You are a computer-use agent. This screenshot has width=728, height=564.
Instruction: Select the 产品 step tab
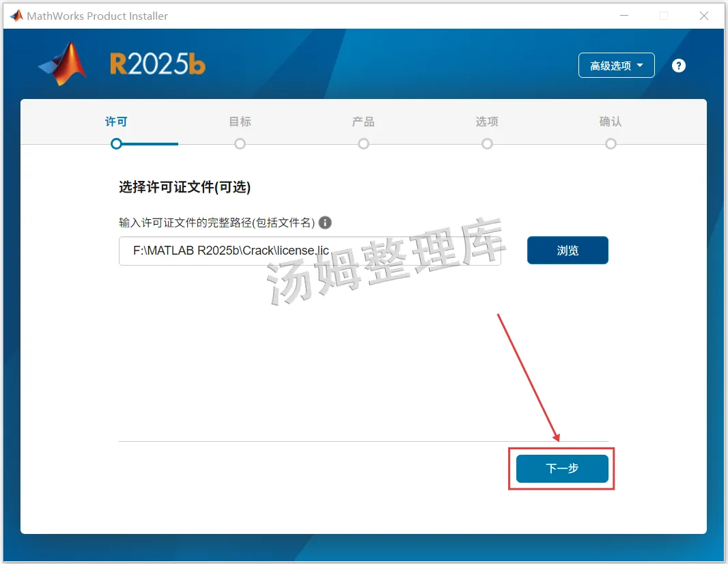pyautogui.click(x=363, y=122)
